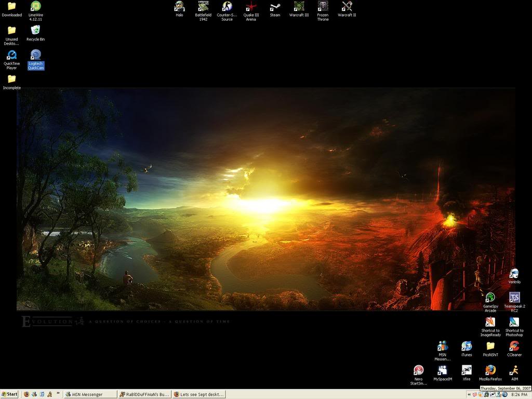Click MSN Messenger buddy tray icon
This screenshot has height=399, width=532.
pos(499,395)
